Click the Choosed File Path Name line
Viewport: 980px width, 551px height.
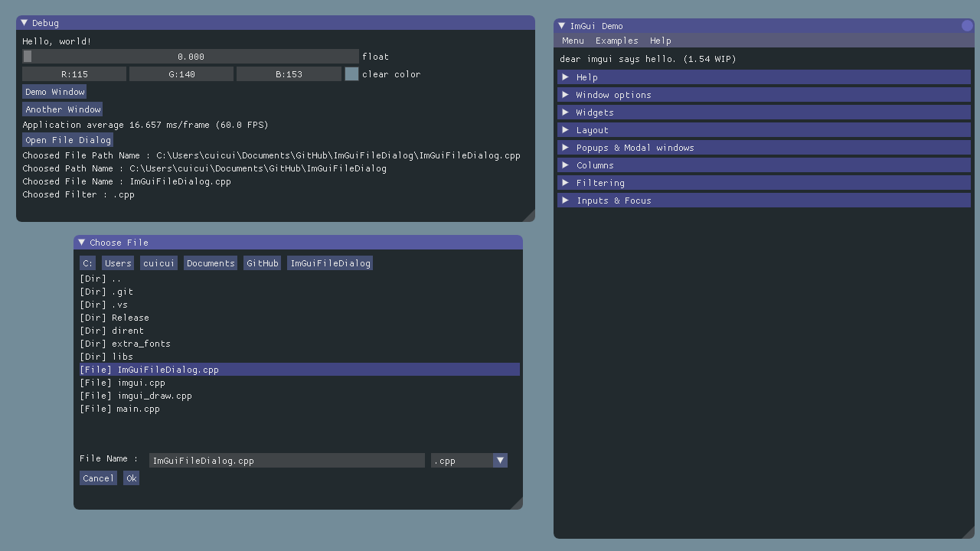pyautogui.click(x=271, y=155)
